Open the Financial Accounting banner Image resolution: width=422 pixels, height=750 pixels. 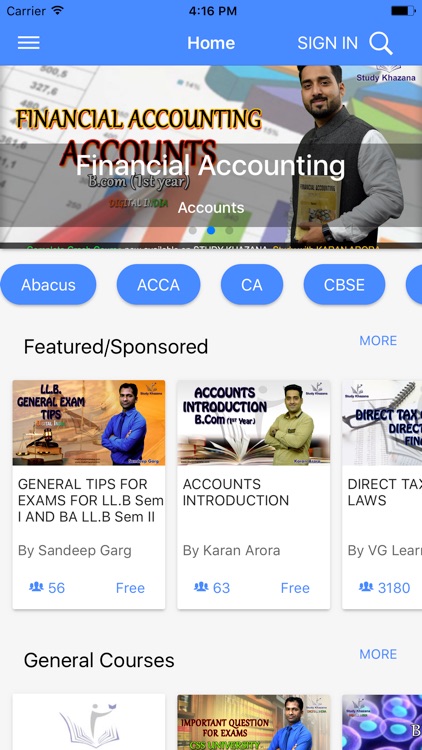pos(211,157)
